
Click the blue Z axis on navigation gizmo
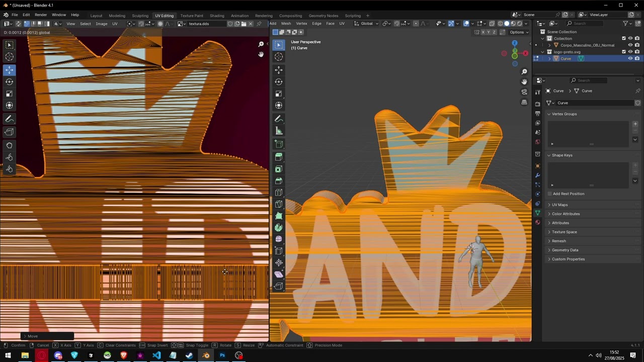(514, 43)
